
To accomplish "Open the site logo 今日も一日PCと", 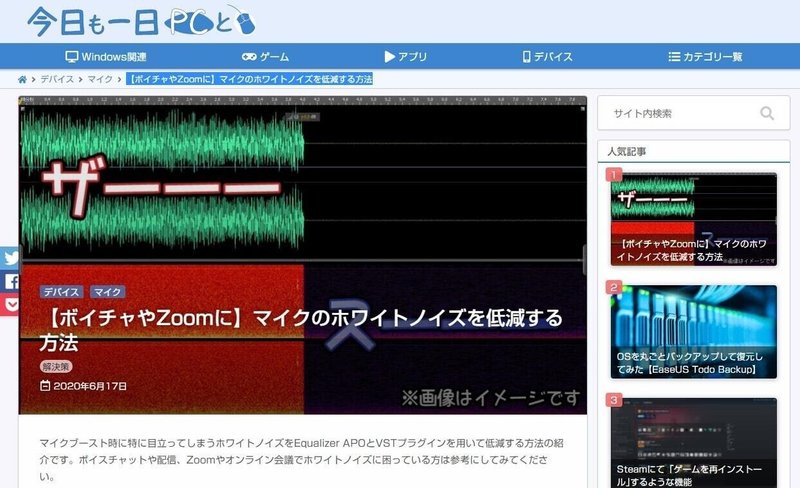I will (x=141, y=21).
